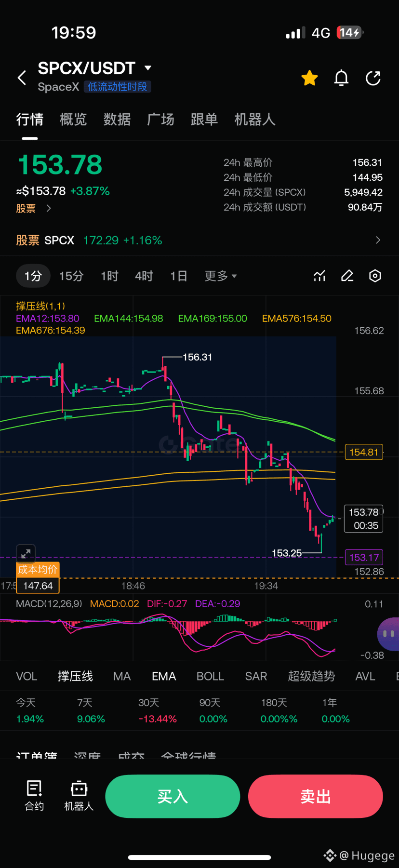The image size is (399, 868).
Task: Open the 合约 contracts icon
Action: 34,796
